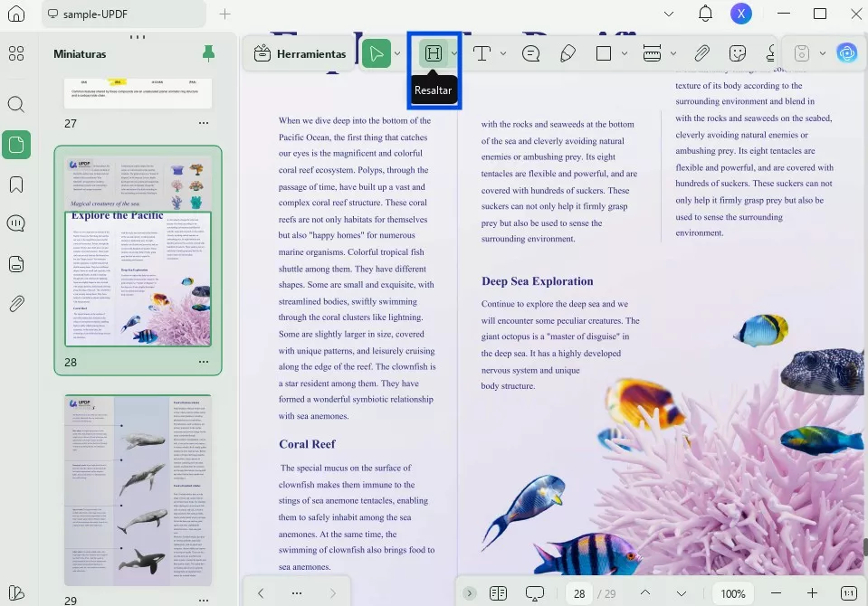Go to previous page up chevron
This screenshot has width=868, height=606.
click(x=645, y=592)
